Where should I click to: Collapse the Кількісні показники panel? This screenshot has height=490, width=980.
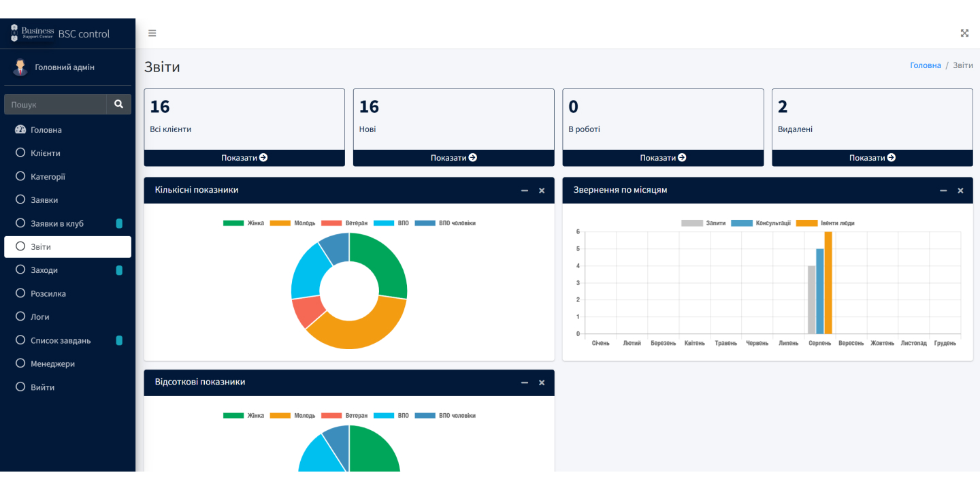click(x=525, y=191)
